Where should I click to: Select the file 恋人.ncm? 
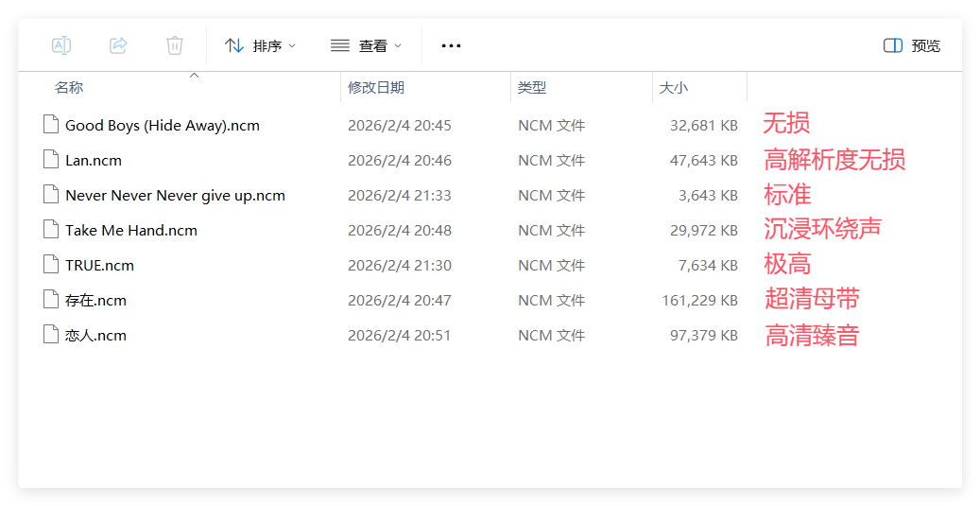click(95, 335)
